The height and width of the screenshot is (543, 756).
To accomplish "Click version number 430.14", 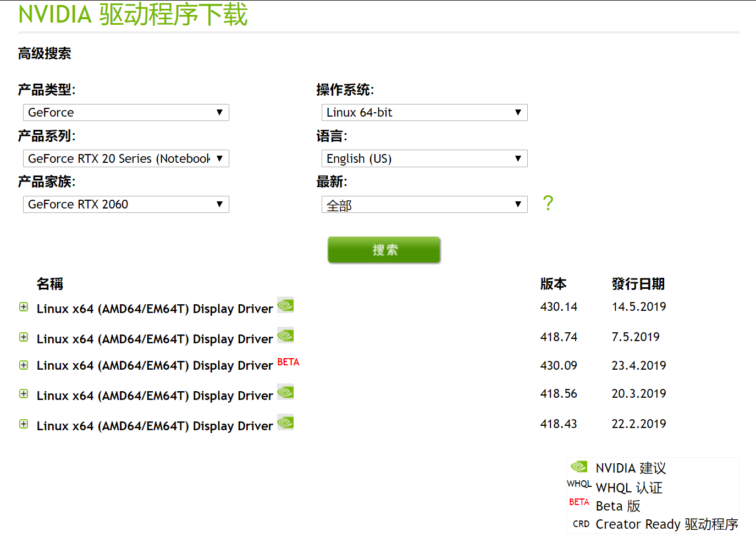I will pos(559,307).
